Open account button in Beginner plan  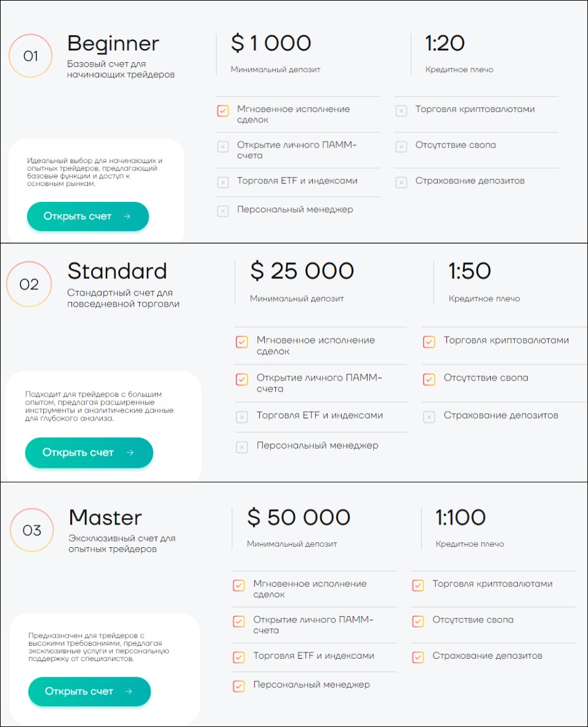click(87, 217)
